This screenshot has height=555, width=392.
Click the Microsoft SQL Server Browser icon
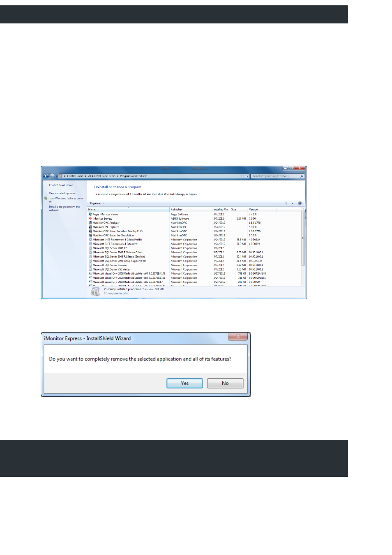click(x=90, y=265)
